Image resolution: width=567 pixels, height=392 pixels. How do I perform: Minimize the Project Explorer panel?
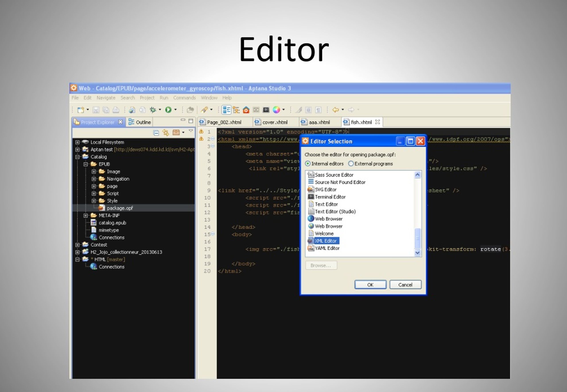coord(183,120)
